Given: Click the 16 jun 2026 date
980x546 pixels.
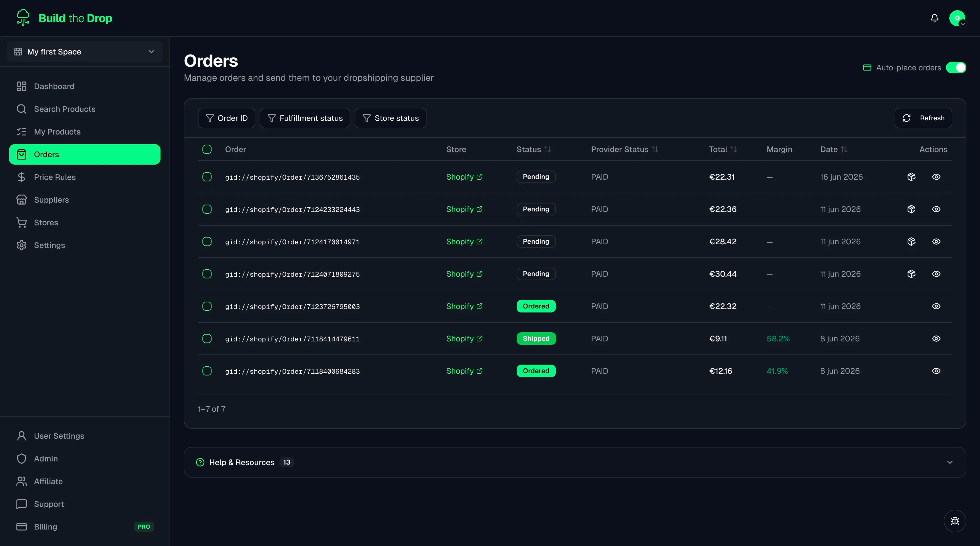Looking at the screenshot, I should pos(841,177).
